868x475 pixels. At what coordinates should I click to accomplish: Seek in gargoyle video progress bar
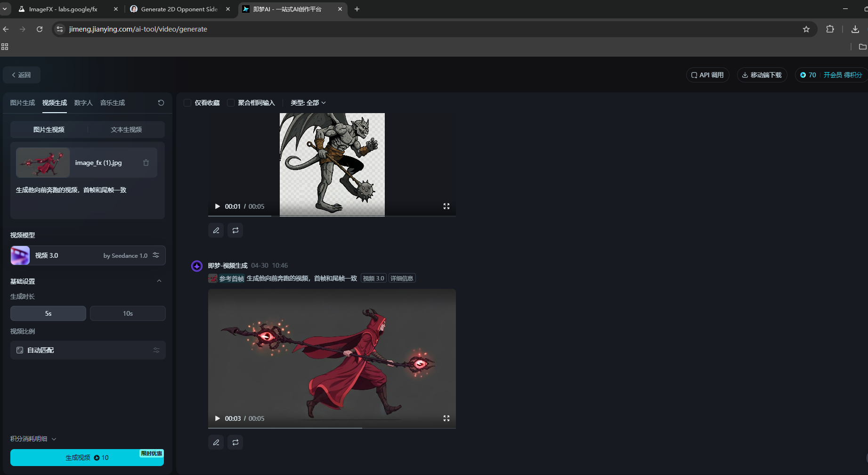click(332, 216)
